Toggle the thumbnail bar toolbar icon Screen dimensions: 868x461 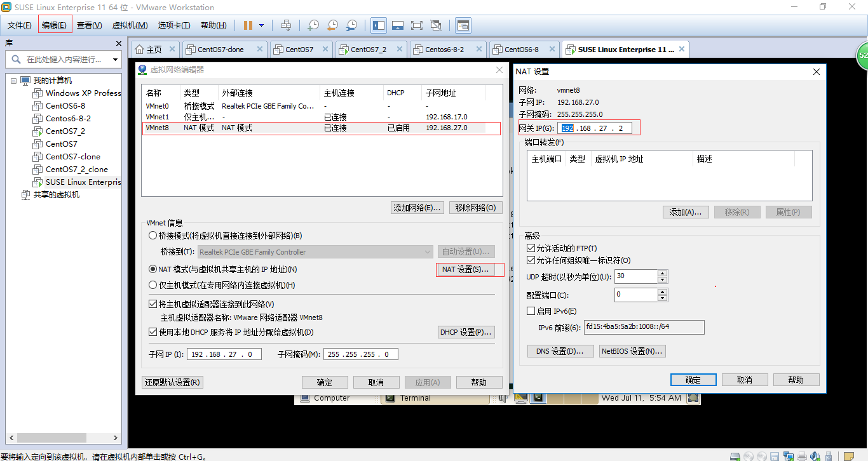pos(398,25)
